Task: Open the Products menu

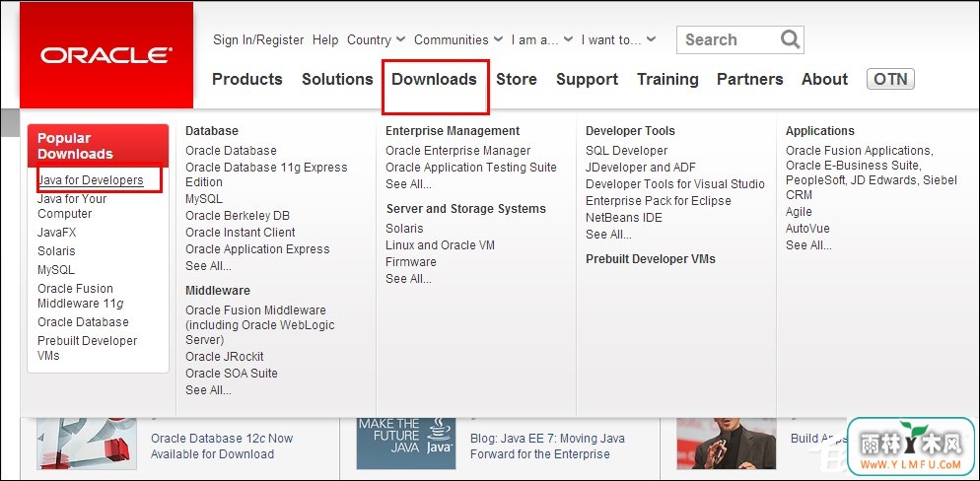Action: pos(246,79)
